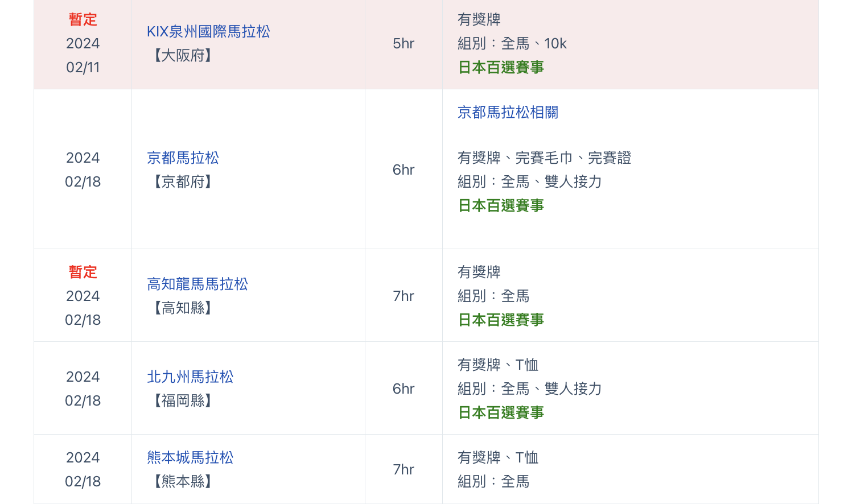Click the 【熊本縣】 location text
Viewport: 848px width, 504px height.
pos(183,482)
